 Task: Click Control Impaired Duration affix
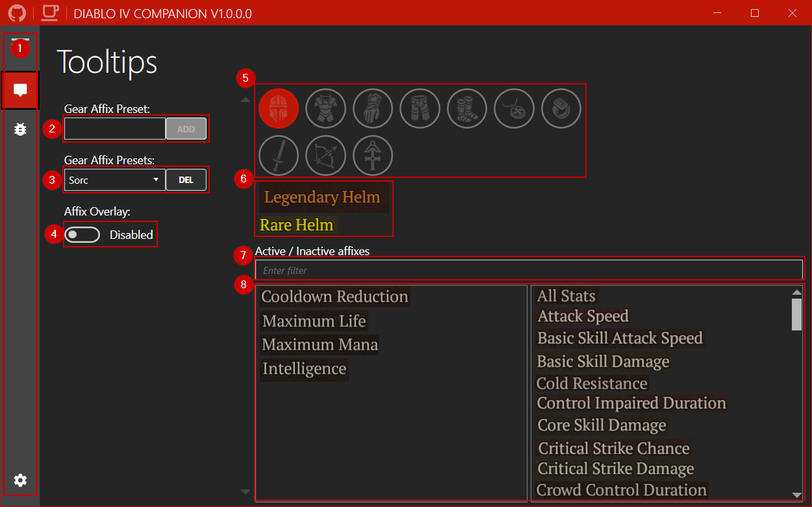[631, 403]
